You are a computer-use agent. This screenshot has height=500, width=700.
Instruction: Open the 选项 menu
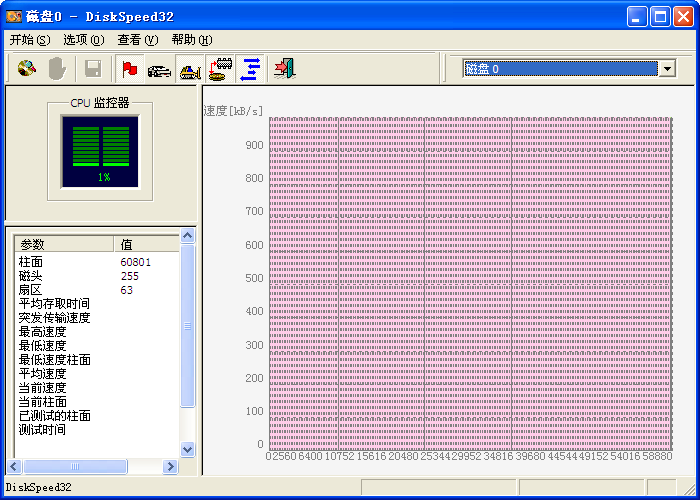click(x=83, y=40)
